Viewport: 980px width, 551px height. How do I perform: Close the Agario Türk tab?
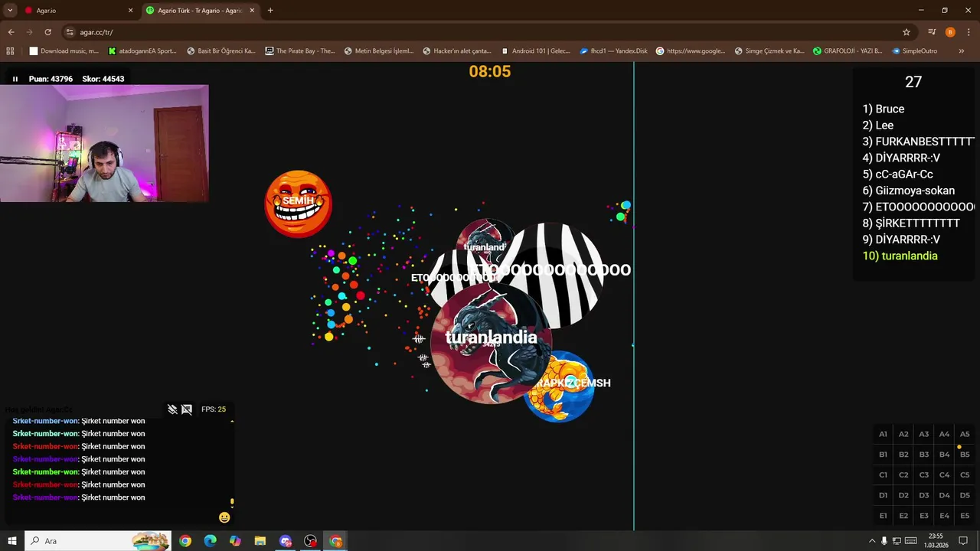point(252,11)
